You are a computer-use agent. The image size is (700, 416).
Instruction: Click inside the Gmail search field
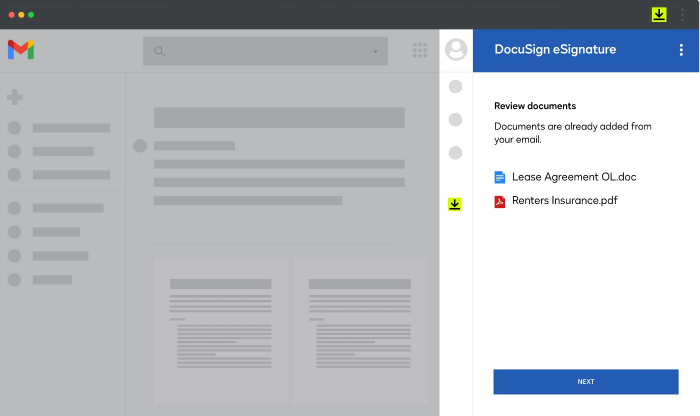pyautogui.click(x=265, y=51)
